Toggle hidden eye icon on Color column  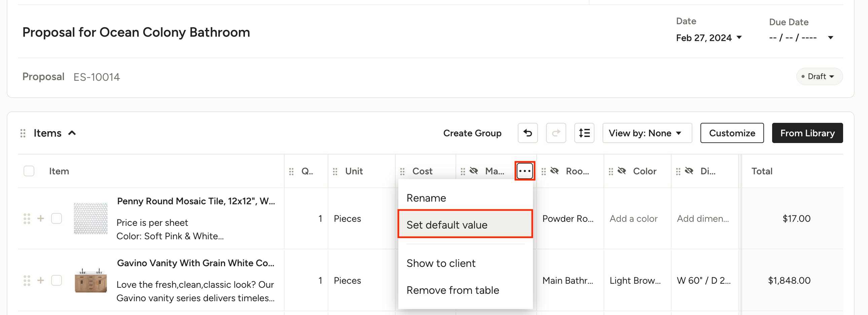pyautogui.click(x=622, y=171)
